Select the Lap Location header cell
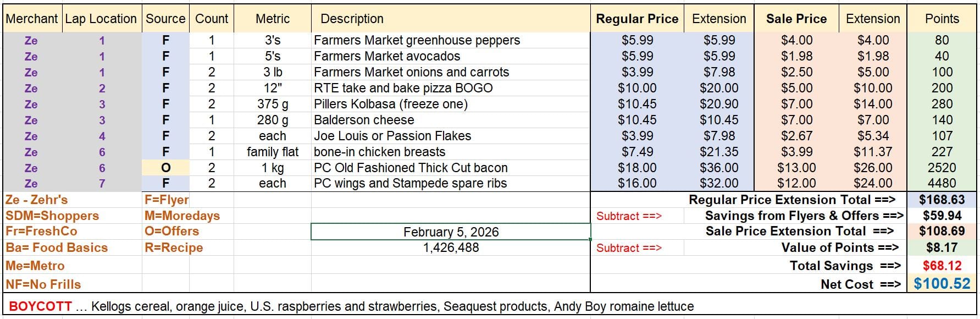The width and height of the screenshot is (980, 319). coord(101,19)
